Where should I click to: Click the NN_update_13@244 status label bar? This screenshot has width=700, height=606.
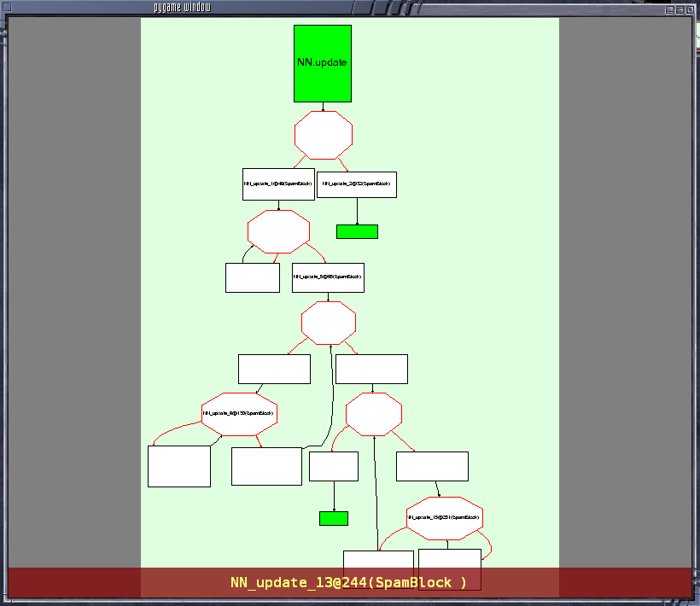pyautogui.click(x=349, y=582)
